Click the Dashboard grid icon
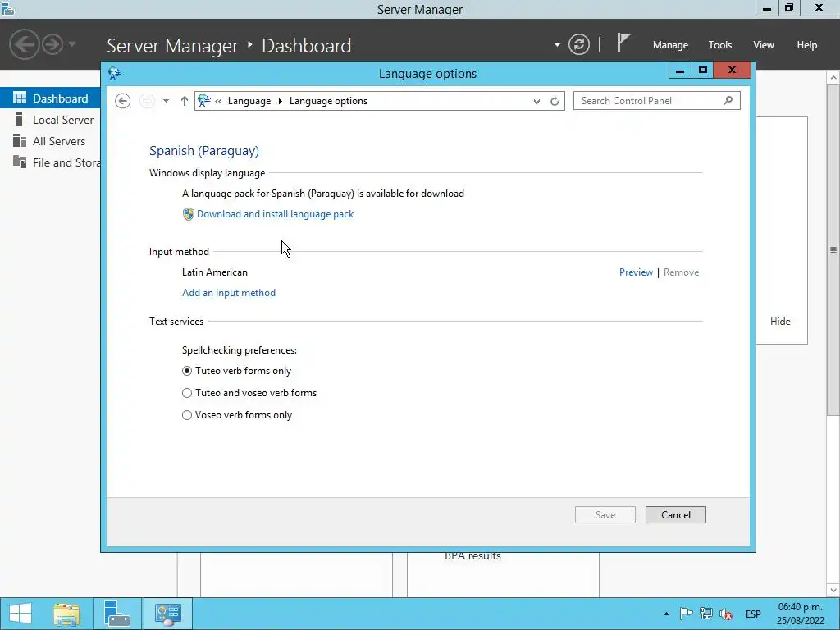Viewport: 840px width, 630px height. pos(20,98)
